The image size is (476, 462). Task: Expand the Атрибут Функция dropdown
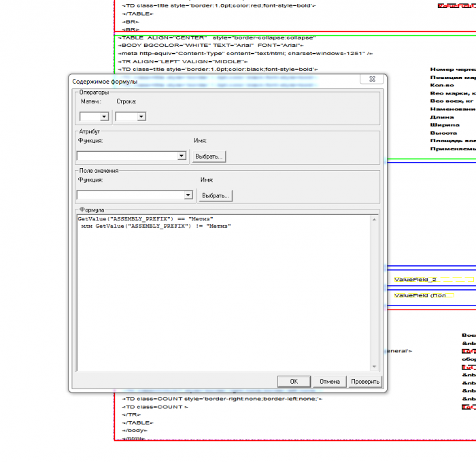(x=182, y=156)
